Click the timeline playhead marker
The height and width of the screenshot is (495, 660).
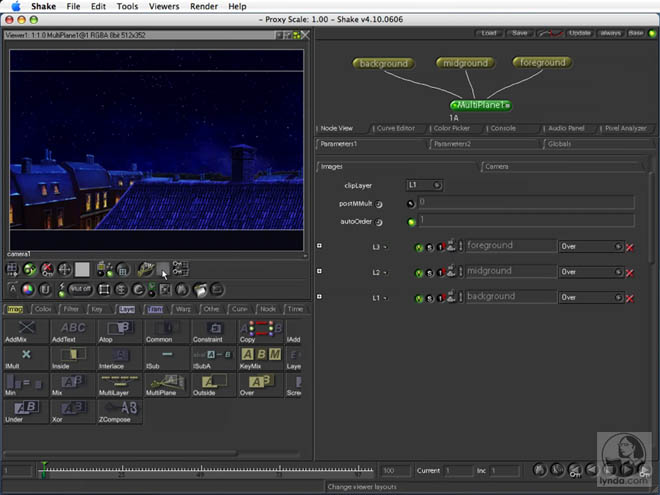pos(44,469)
